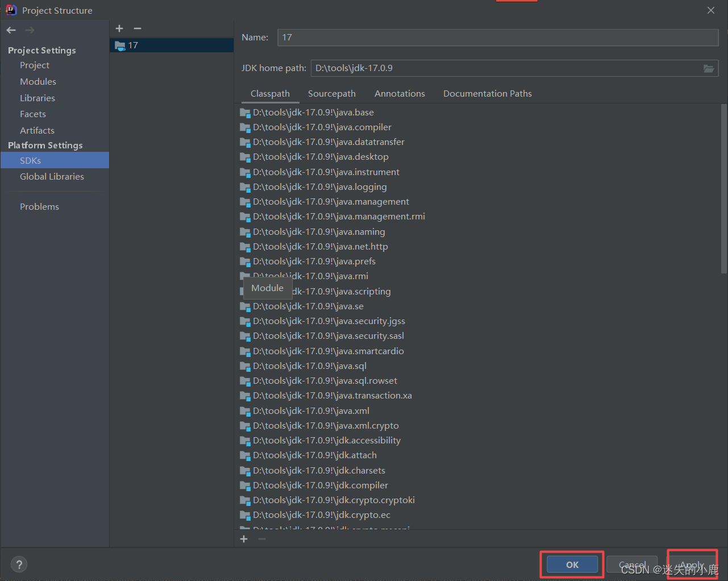Viewport: 728px width, 581px height.
Task: Remove classpath entry with bottom minus
Action: pyautogui.click(x=262, y=539)
